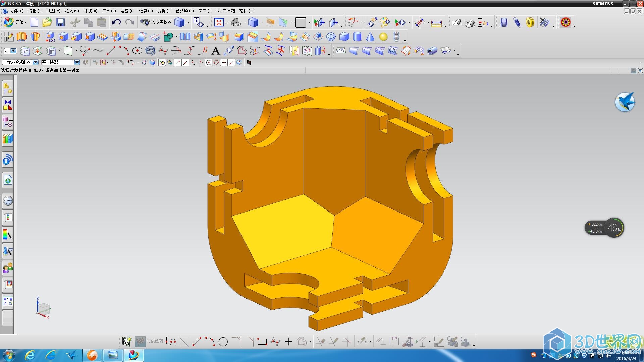Expand the Fit view dropdown arrow
644x362 pixels.
[227, 22]
